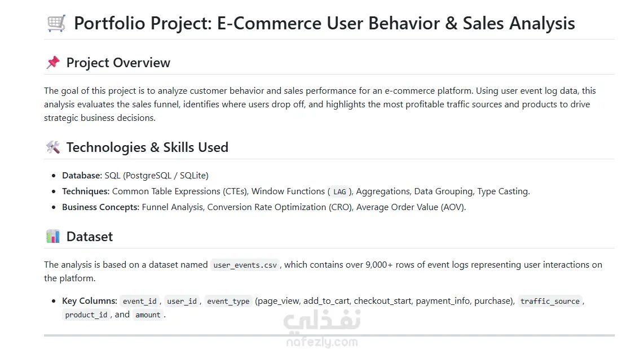644x349 pixels.
Task: Click the Project Overview heading
Action: tap(118, 63)
